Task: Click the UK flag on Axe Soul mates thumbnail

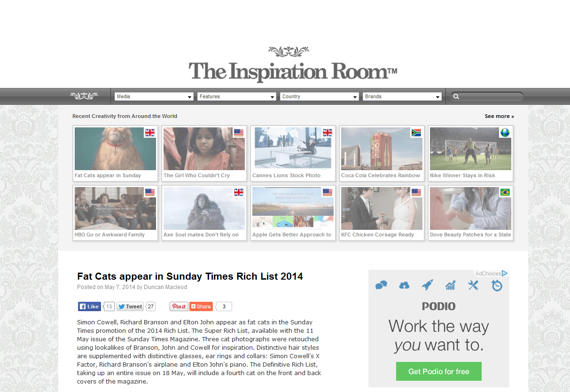Action: [x=238, y=192]
